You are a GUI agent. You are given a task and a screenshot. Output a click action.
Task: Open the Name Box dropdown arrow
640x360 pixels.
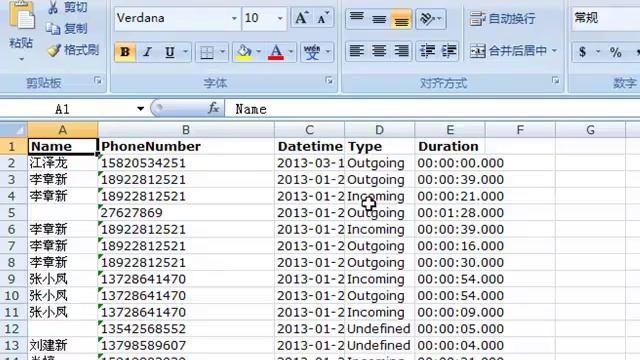pyautogui.click(x=140, y=109)
